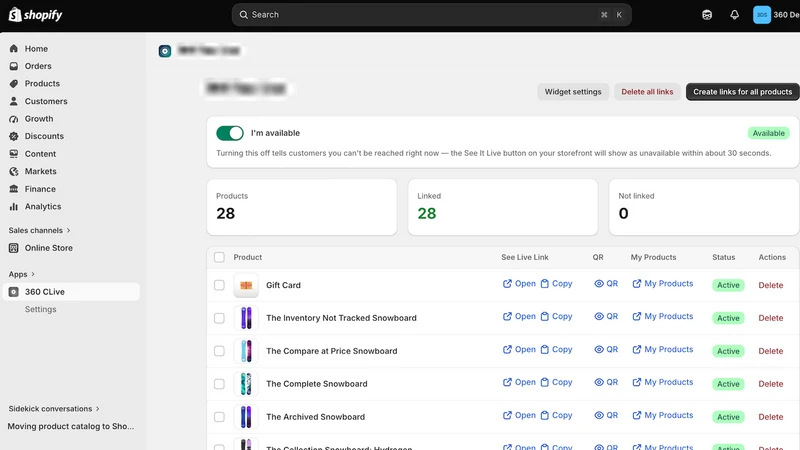This screenshot has width=800, height=450.
Task: Delete The Inventory Not Tracked Snowboard link
Action: pyautogui.click(x=770, y=318)
